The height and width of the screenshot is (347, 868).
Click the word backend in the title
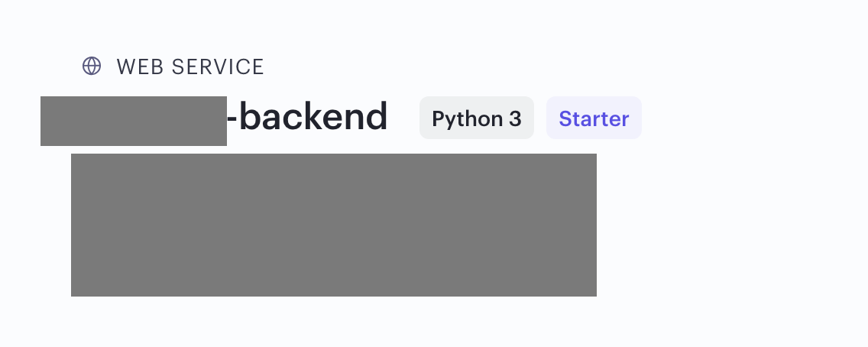[x=313, y=117]
